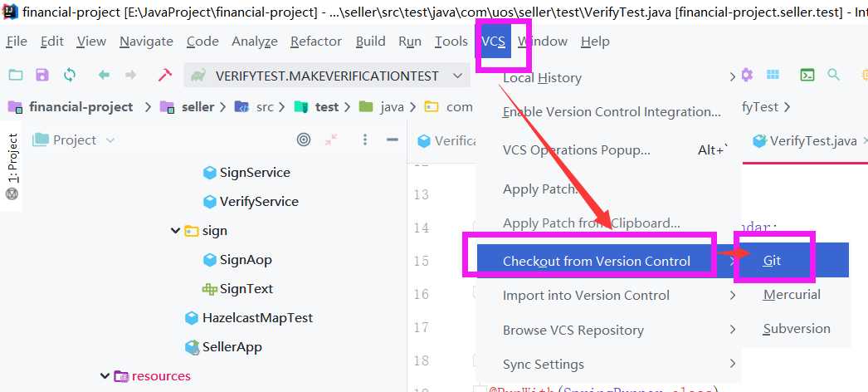Collapse the sign folder in tree
The image size is (868, 392).
(176, 230)
